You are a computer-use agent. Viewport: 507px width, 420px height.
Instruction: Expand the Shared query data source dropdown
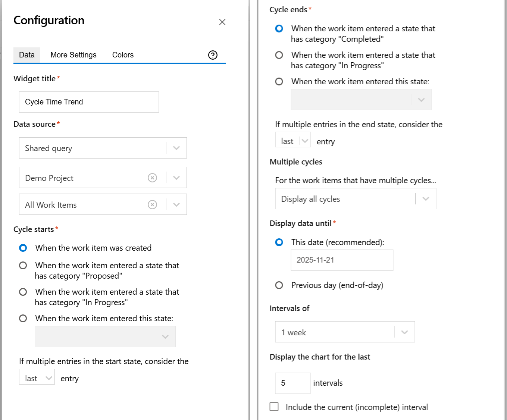pos(176,148)
